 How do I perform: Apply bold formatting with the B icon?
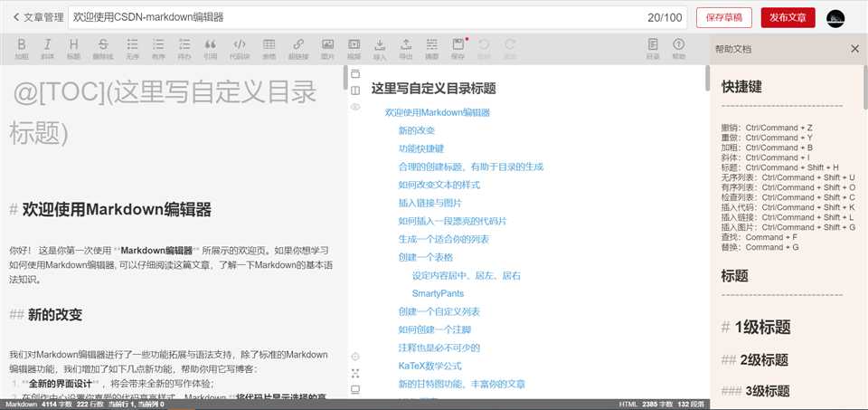(x=22, y=49)
